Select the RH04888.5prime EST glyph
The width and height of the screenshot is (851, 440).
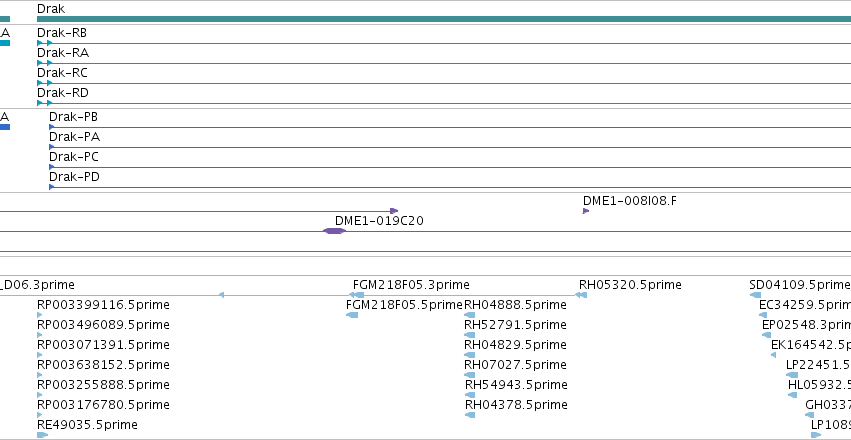pyautogui.click(x=469, y=315)
